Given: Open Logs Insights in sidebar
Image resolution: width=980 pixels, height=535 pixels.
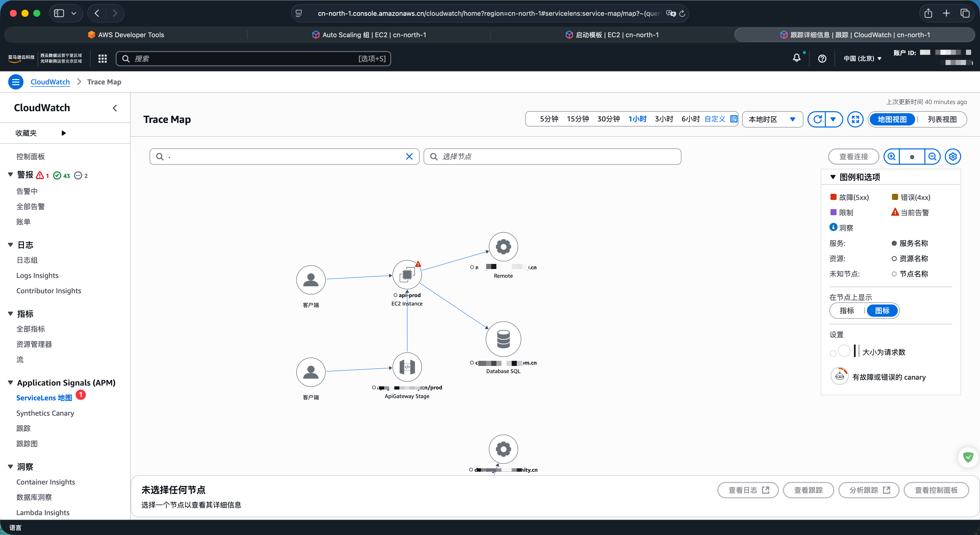Looking at the screenshot, I should point(37,275).
